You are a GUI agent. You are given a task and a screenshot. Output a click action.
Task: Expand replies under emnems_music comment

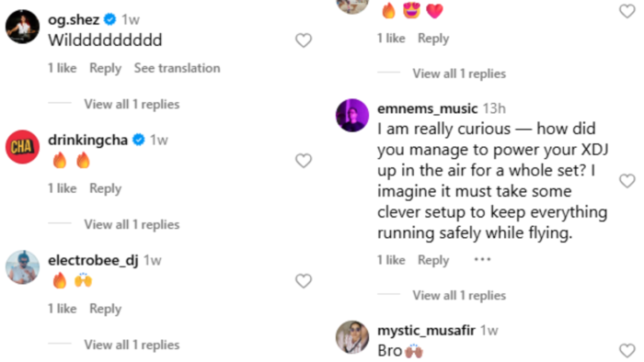459,295
